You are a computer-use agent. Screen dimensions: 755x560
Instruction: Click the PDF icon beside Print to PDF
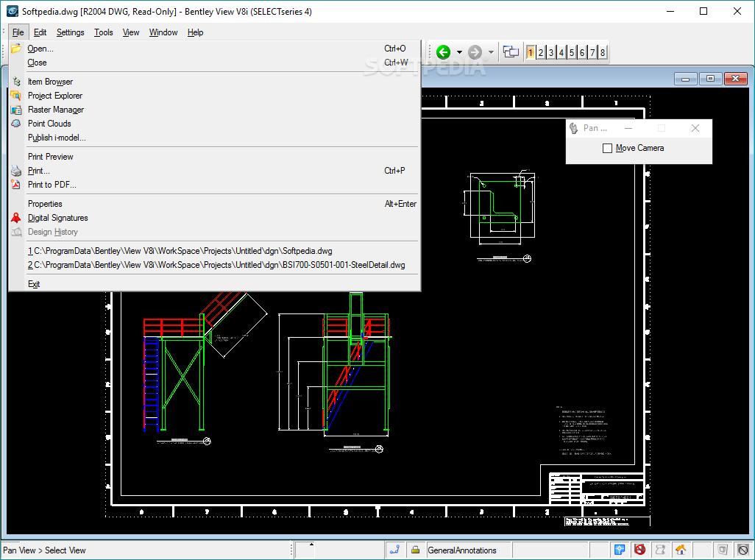coord(16,185)
